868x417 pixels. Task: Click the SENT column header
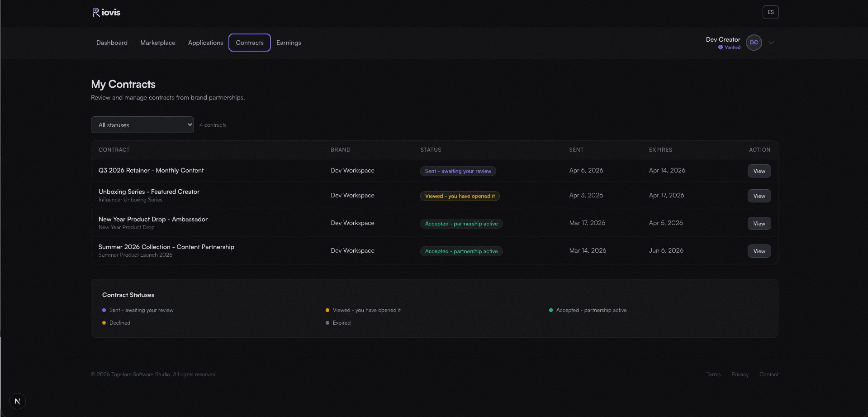[576, 150]
